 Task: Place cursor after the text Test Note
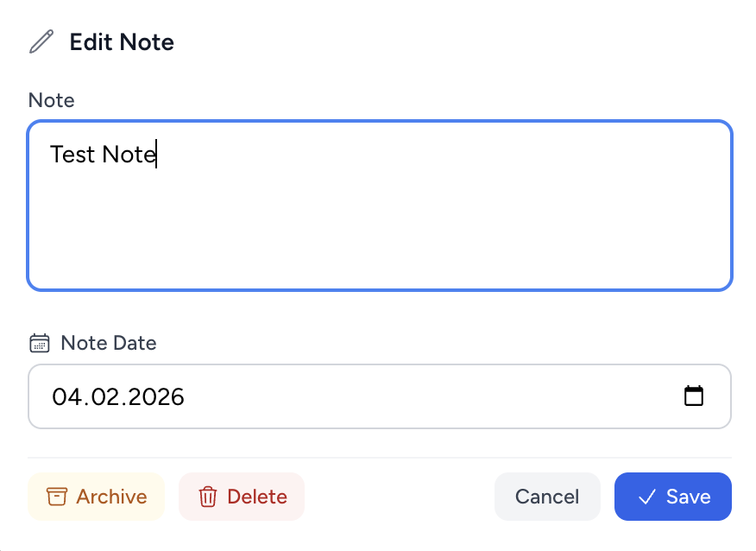[155, 154]
